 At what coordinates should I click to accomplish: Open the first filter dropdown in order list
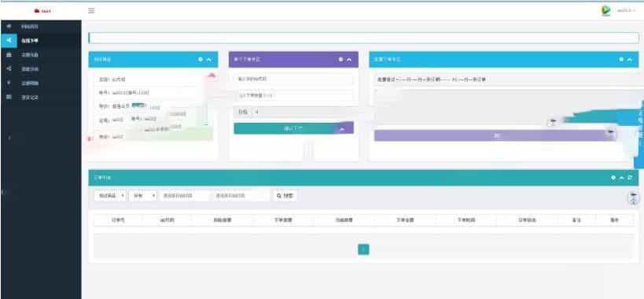click(110, 196)
